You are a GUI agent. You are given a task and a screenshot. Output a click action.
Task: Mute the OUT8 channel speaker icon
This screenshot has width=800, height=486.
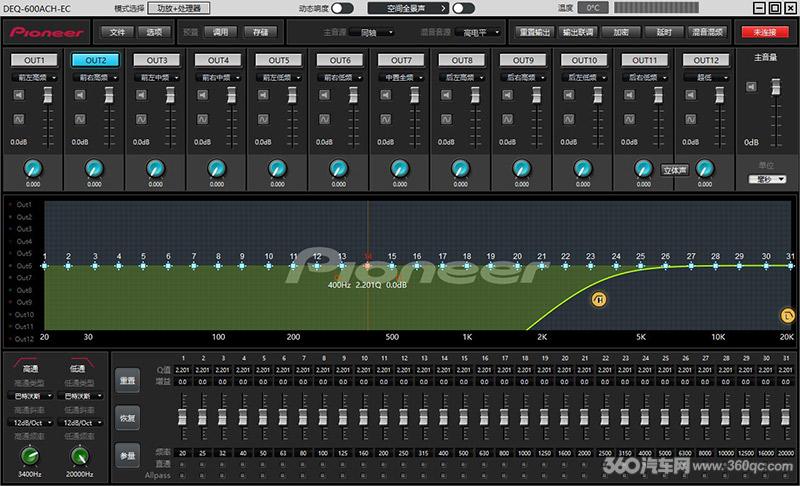pos(446,95)
